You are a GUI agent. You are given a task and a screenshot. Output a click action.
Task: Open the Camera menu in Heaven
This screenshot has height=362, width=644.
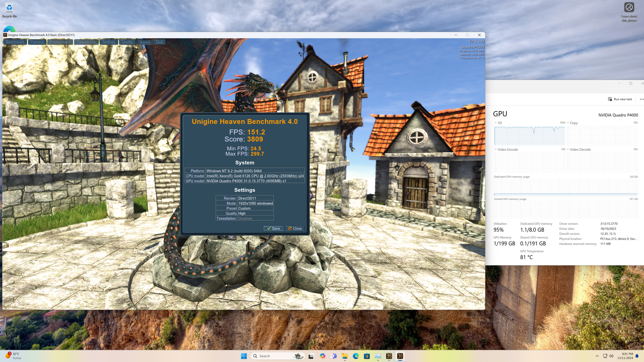point(37,42)
